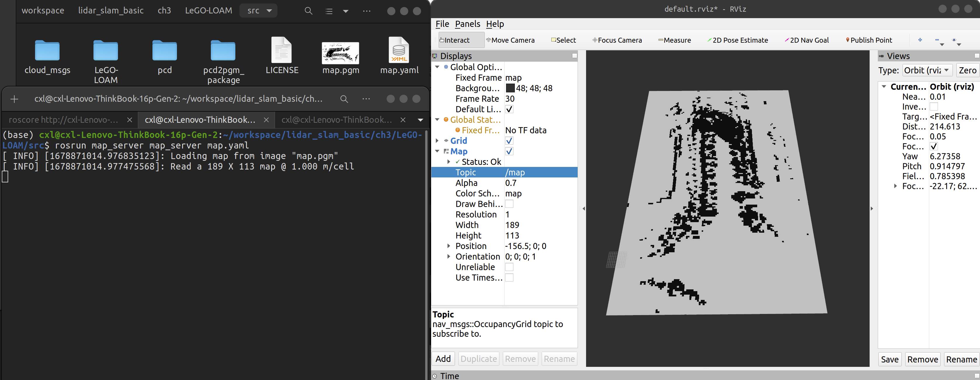980x380 pixels.
Task: Select the Move Camera tool
Action: point(510,40)
